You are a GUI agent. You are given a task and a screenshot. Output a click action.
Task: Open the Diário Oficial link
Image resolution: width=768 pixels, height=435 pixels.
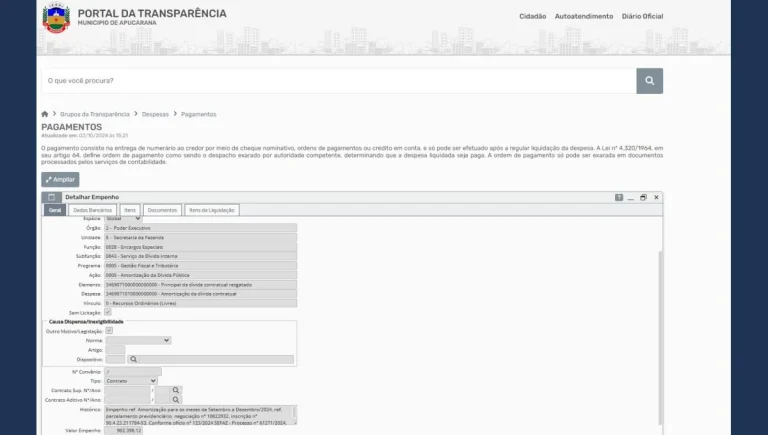pyautogui.click(x=642, y=17)
